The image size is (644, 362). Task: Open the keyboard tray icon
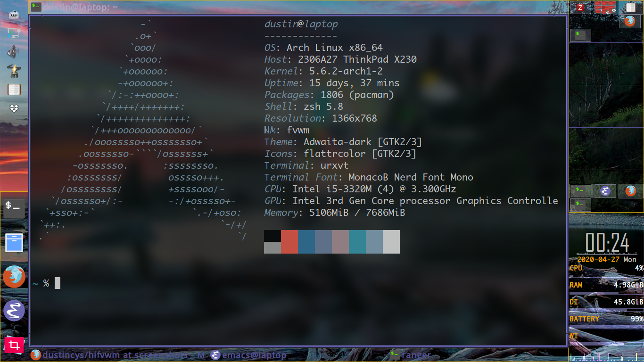click(x=14, y=15)
